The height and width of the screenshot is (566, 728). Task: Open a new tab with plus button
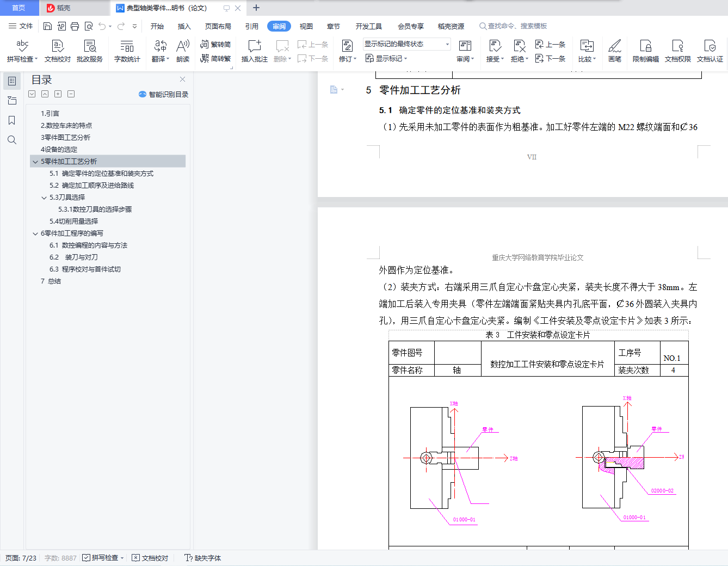tap(256, 8)
